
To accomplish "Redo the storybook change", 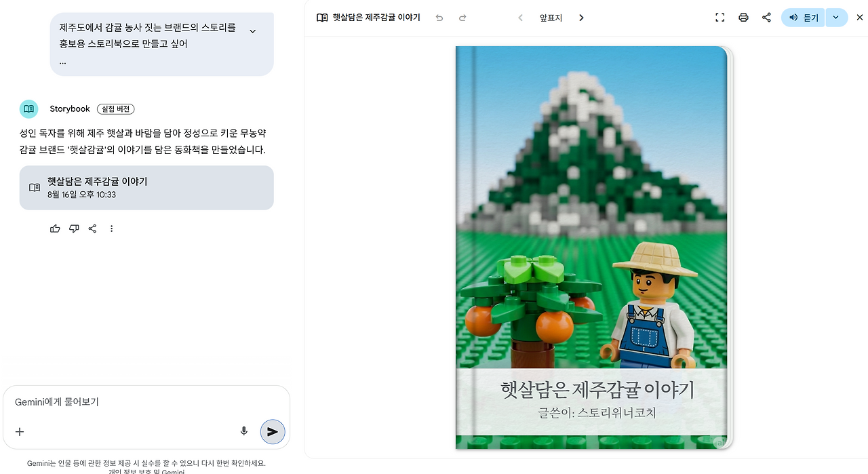I will click(462, 18).
